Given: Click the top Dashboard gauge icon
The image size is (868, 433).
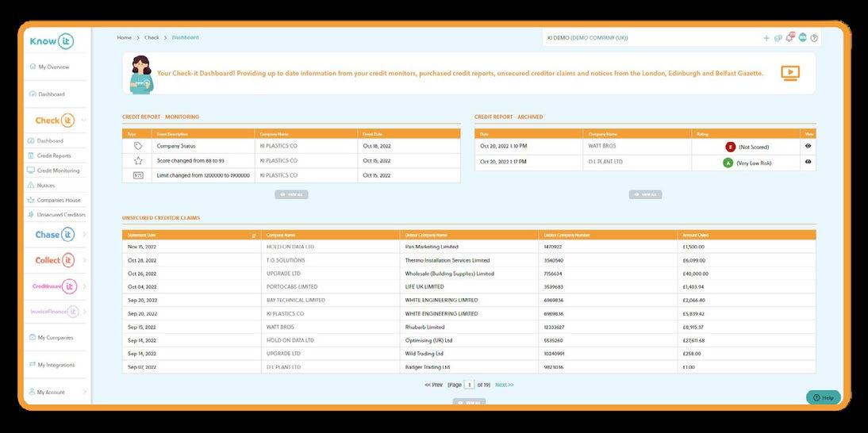Looking at the screenshot, I should (x=33, y=94).
